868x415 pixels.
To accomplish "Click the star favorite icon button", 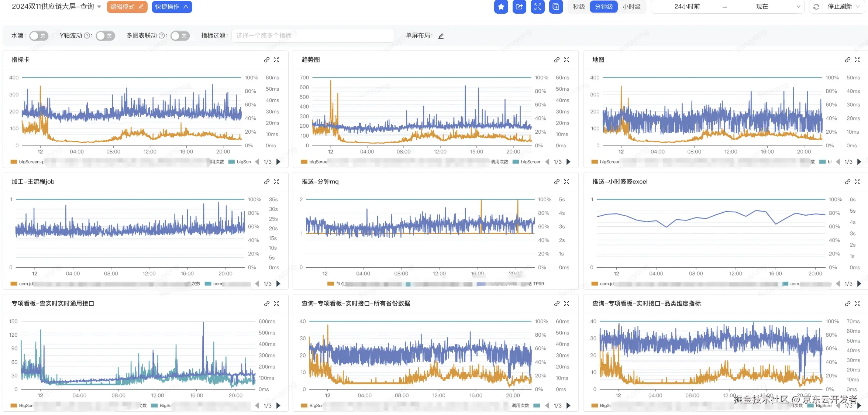I will [x=501, y=7].
